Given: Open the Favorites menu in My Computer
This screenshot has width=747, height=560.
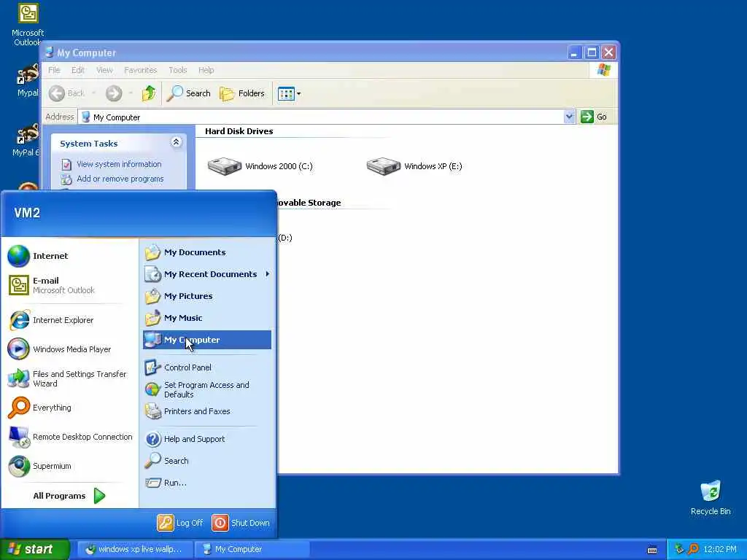Looking at the screenshot, I should (x=141, y=70).
